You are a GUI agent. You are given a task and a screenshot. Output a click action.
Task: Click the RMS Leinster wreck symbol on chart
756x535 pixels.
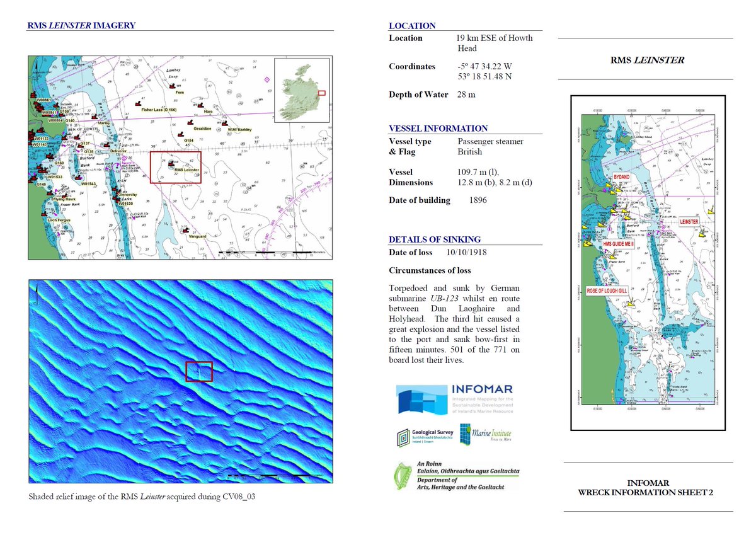(x=171, y=163)
